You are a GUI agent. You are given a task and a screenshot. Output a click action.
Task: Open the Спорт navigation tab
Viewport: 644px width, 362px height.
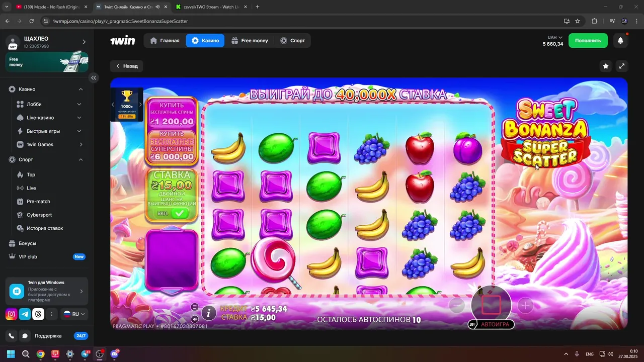pos(292,40)
